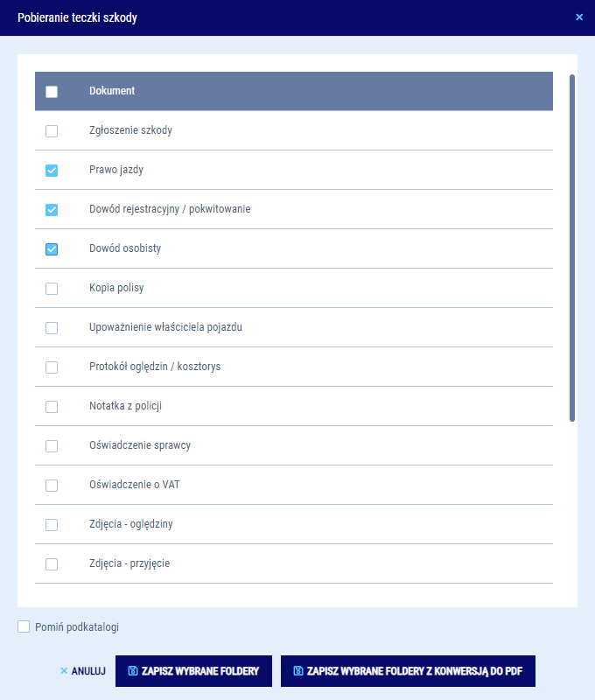595x700 pixels.
Task: Close the Pobieranie teczki szkody dialog
Action: 579,17
